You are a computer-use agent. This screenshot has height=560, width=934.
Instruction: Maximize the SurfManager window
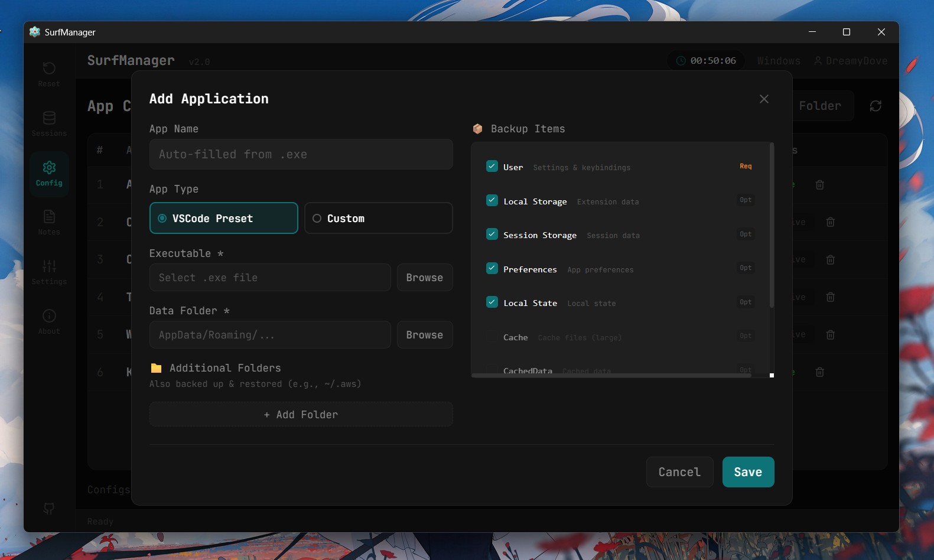(846, 32)
